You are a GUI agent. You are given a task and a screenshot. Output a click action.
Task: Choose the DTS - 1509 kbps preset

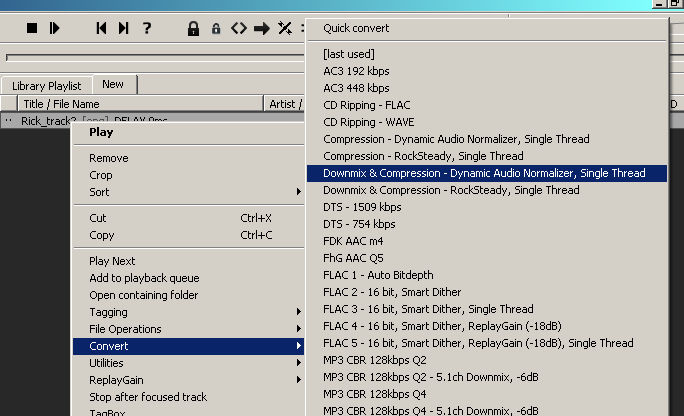point(487,207)
